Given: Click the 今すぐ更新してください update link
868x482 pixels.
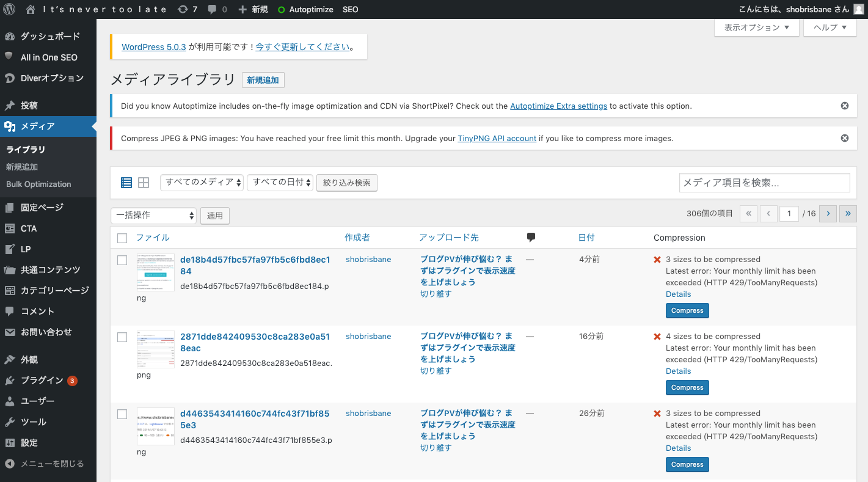Looking at the screenshot, I should coord(303,46).
